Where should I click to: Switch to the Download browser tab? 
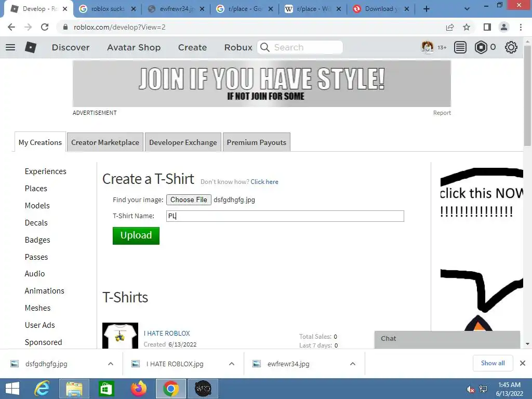380,9
